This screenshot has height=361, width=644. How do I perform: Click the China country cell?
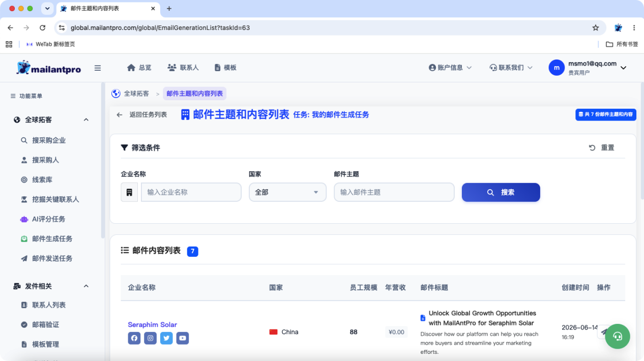(284, 332)
